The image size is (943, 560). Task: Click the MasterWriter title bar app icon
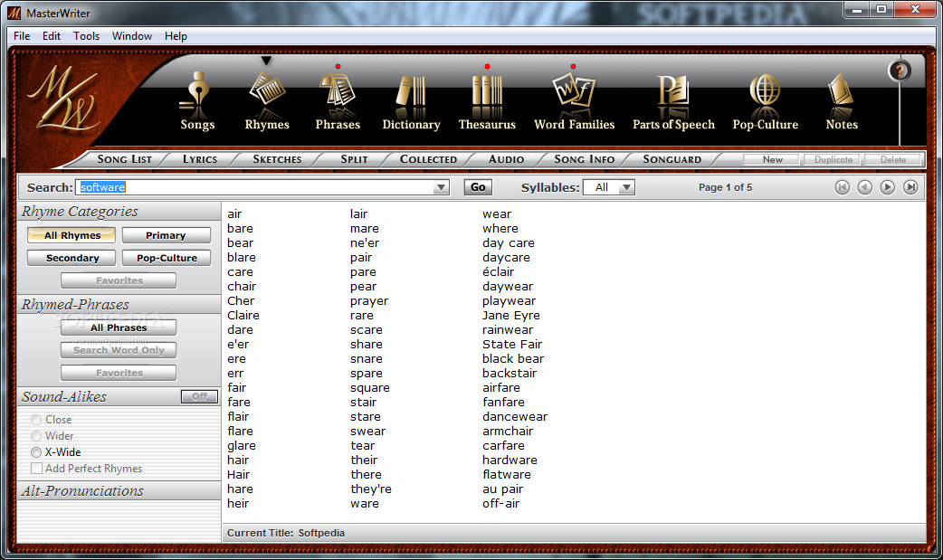click(14, 13)
